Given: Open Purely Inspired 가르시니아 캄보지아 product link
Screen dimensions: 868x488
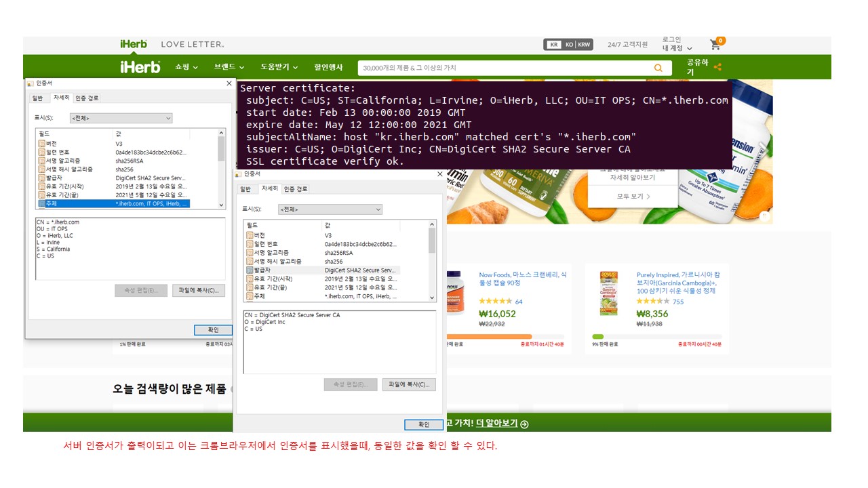Looking at the screenshot, I should 679,283.
